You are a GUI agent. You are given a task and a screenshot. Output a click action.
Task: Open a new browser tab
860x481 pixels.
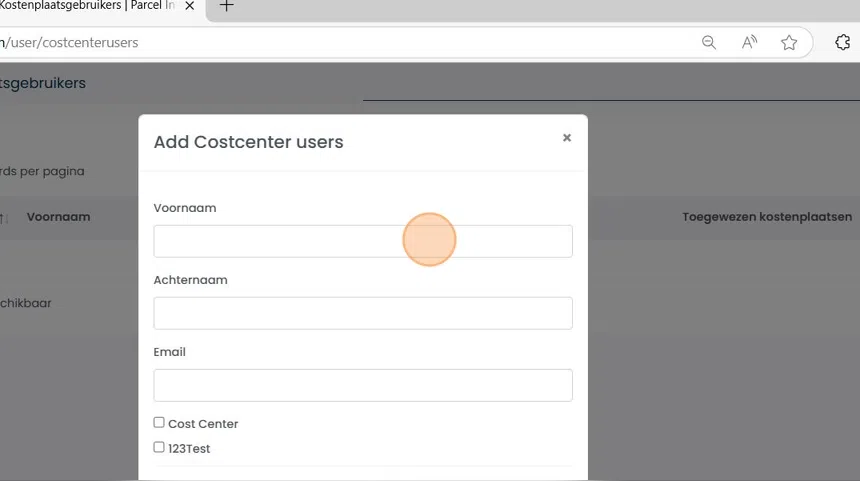point(227,6)
